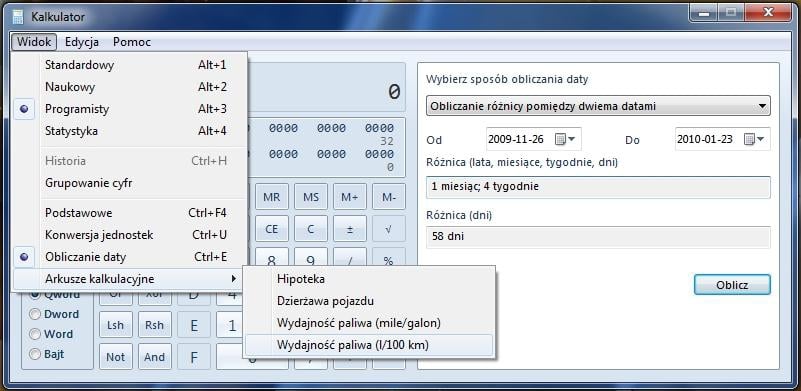This screenshot has height=391, width=801.
Task: Click the '1 miesiąc; 4 tygodnie' result field
Action: tap(598, 187)
